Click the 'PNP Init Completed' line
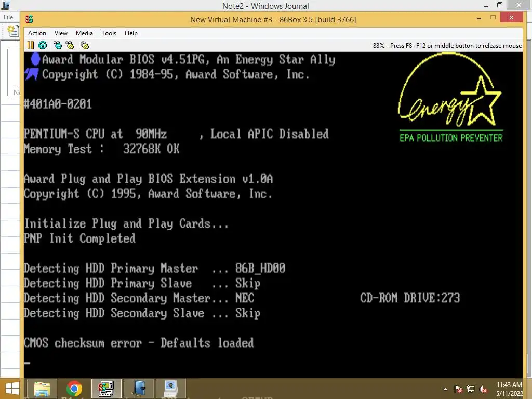The width and height of the screenshot is (532, 399). pos(79,238)
